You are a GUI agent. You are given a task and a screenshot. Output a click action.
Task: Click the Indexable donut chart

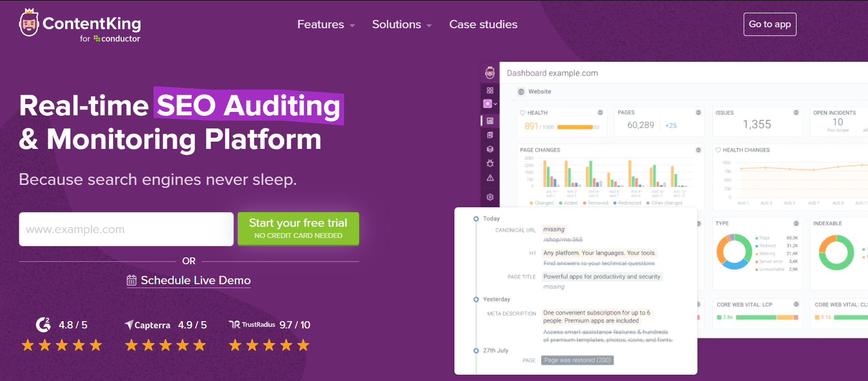tap(836, 252)
